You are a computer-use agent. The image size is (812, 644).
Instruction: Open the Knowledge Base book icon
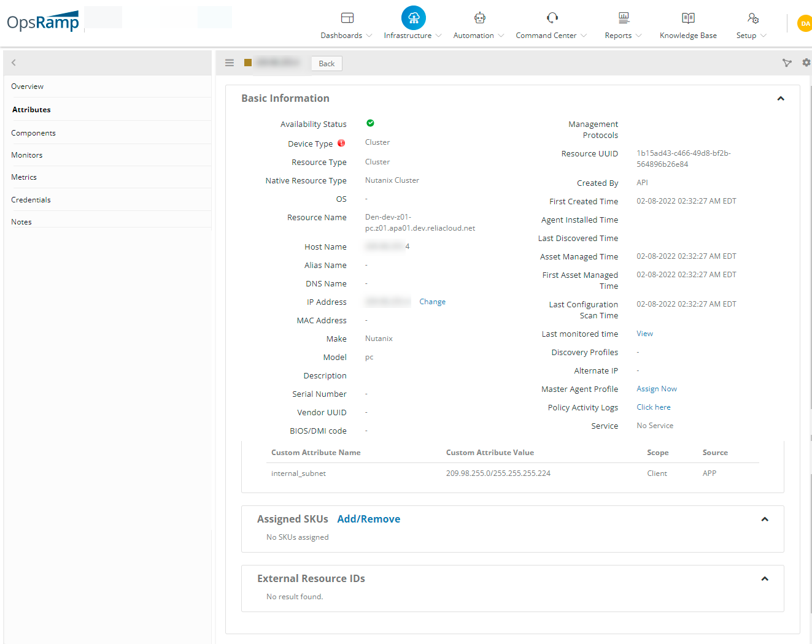tap(689, 18)
